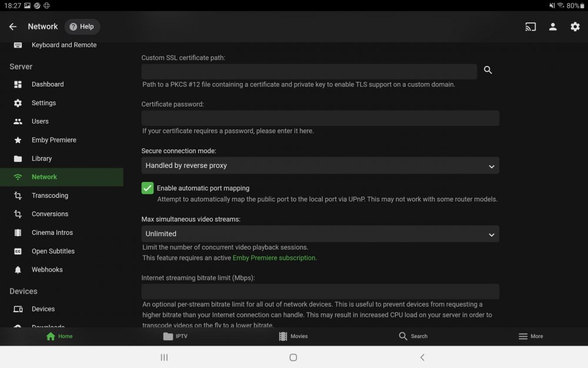The height and width of the screenshot is (368, 588).
Task: Open the user profile icon
Action: (553, 26)
